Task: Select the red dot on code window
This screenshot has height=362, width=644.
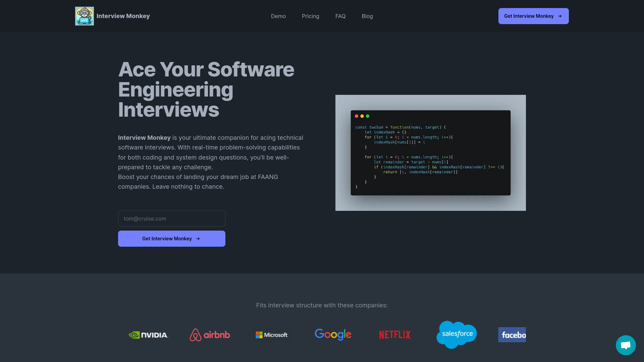Action: [x=357, y=116]
